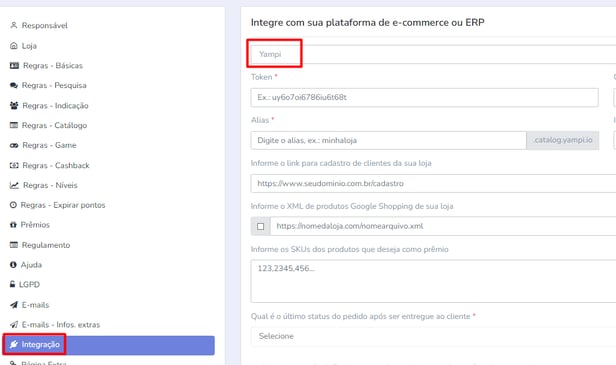Screen dimensions: 616x365
Task: Click the E-mails menu entry
Action: click(x=35, y=305)
